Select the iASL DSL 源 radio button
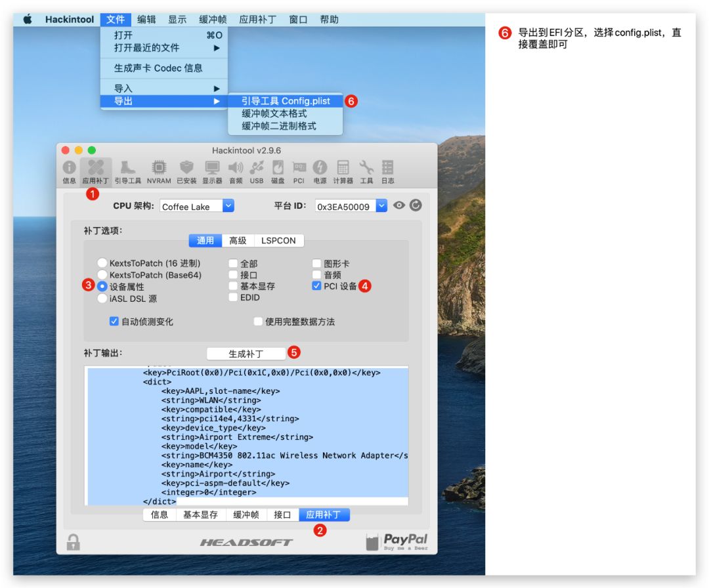 102,299
